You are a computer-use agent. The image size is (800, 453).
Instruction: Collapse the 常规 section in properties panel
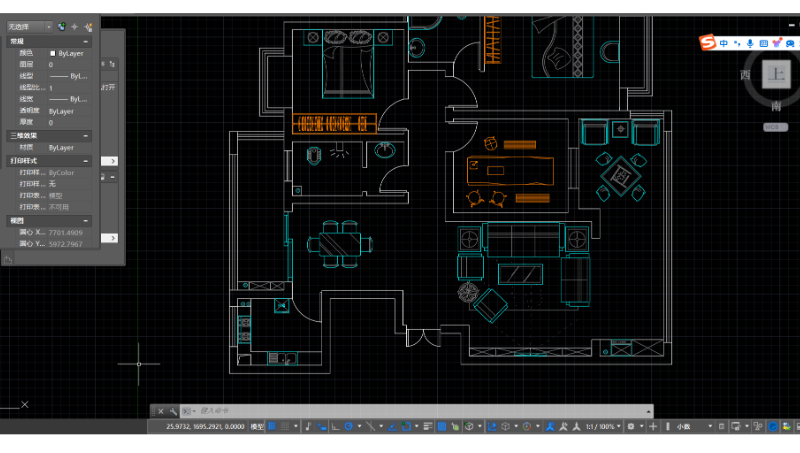[x=86, y=42]
